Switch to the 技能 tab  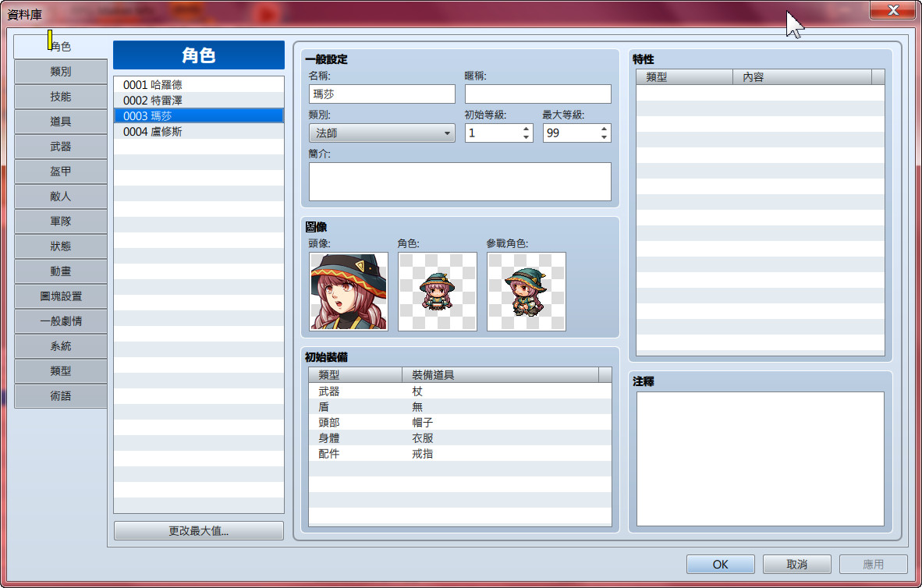61,97
